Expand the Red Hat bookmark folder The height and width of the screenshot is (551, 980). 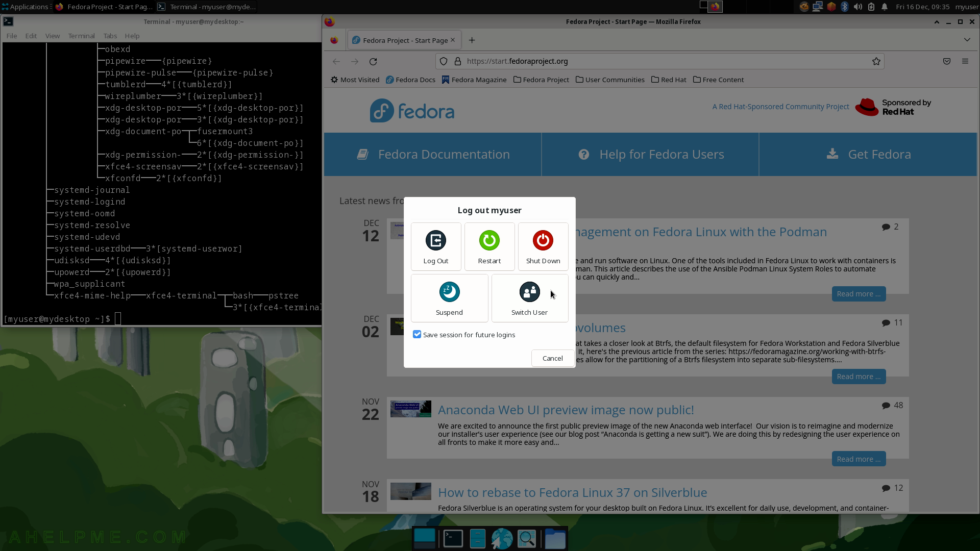(x=669, y=80)
